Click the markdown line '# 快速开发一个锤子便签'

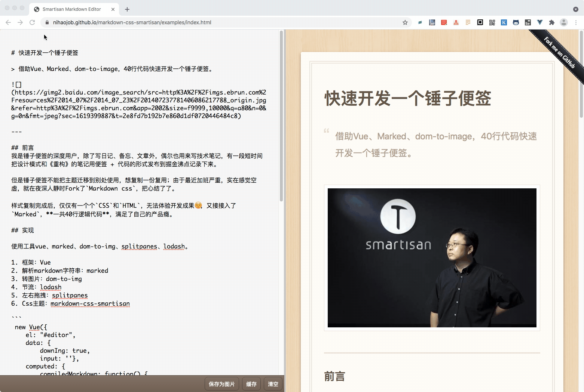pyautogui.click(x=45, y=53)
